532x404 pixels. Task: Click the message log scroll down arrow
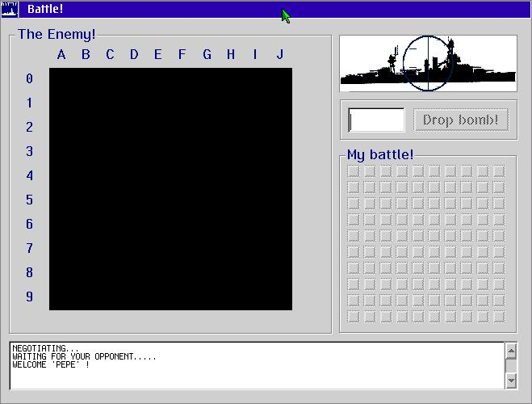coord(511,381)
